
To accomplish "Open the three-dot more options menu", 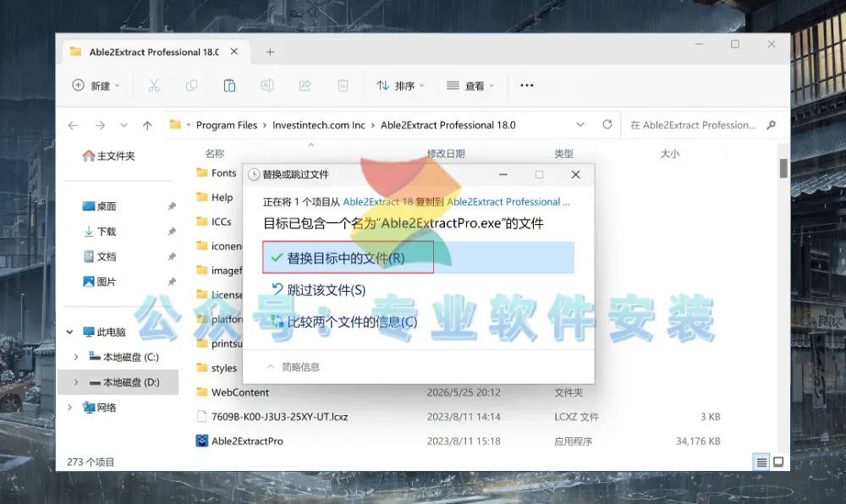I will click(526, 85).
